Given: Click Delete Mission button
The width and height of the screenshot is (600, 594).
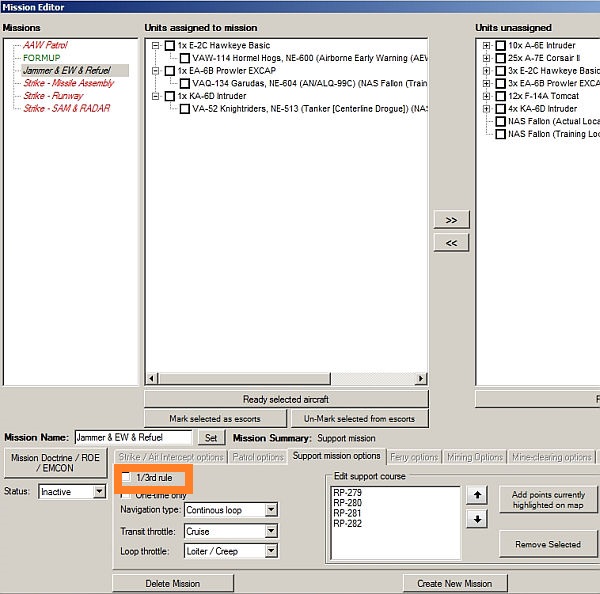Looking at the screenshot, I should click(173, 584).
